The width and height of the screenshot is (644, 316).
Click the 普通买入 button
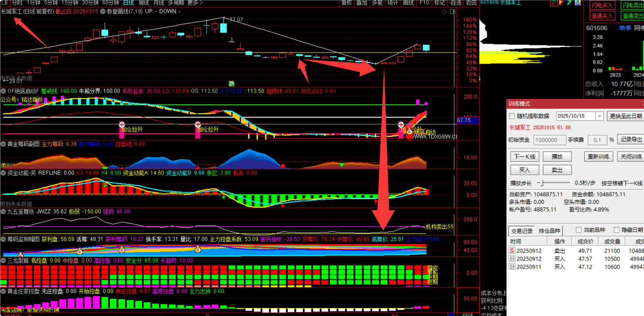602,16
